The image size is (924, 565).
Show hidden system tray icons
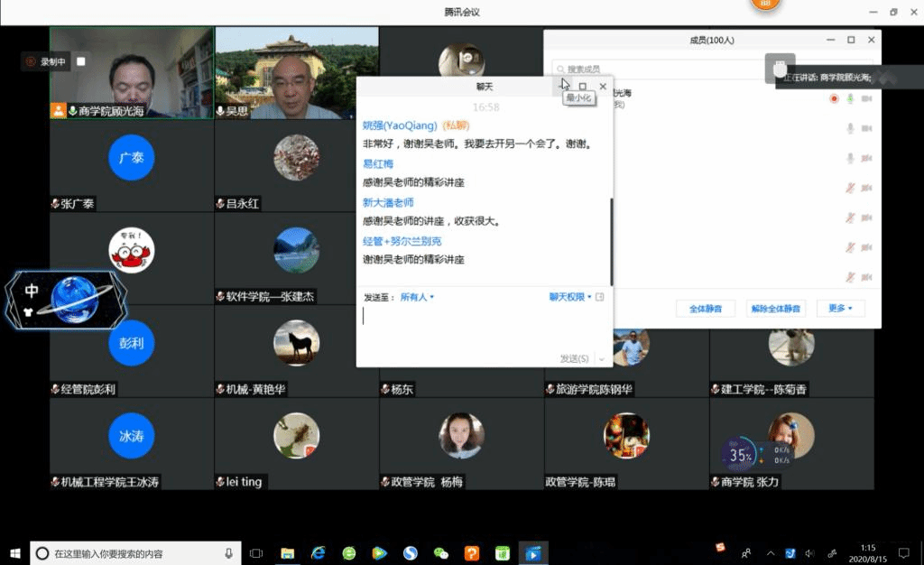click(x=771, y=553)
